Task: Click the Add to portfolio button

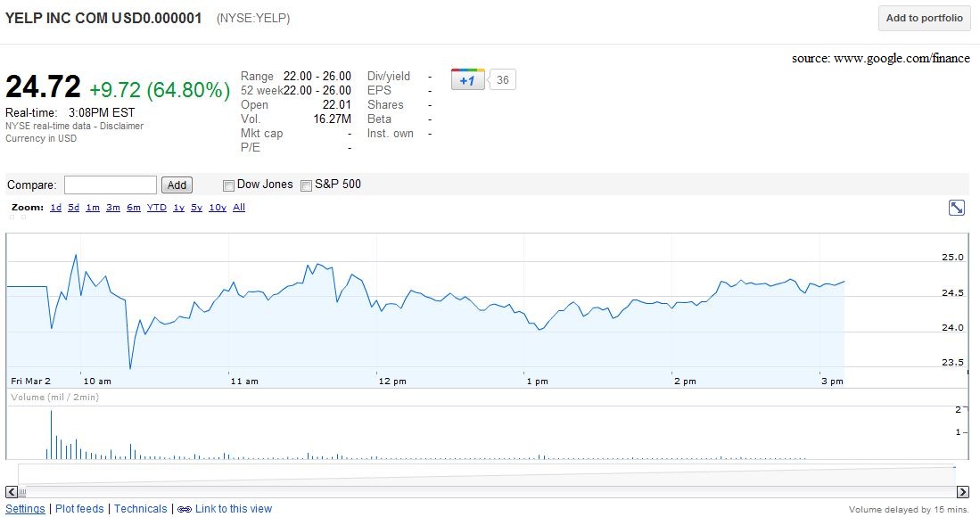Action: click(x=924, y=18)
